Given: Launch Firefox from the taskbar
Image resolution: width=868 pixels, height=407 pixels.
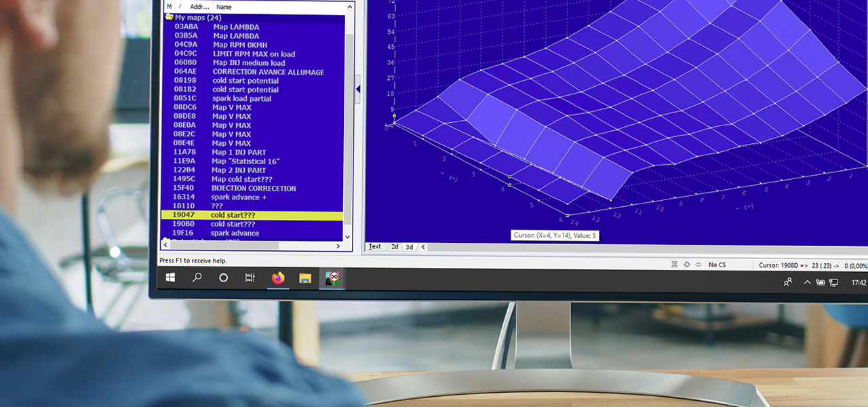Looking at the screenshot, I should pos(277,277).
